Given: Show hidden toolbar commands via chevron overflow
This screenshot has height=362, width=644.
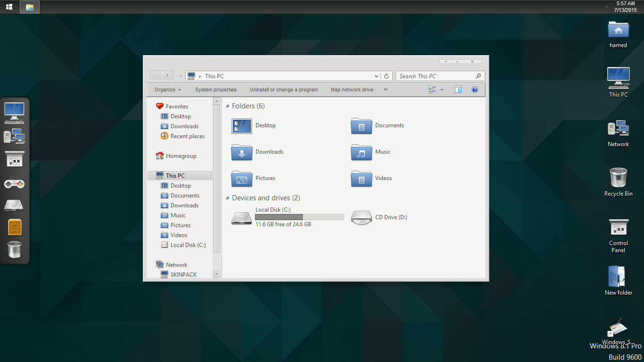Looking at the screenshot, I should pyautogui.click(x=386, y=90).
